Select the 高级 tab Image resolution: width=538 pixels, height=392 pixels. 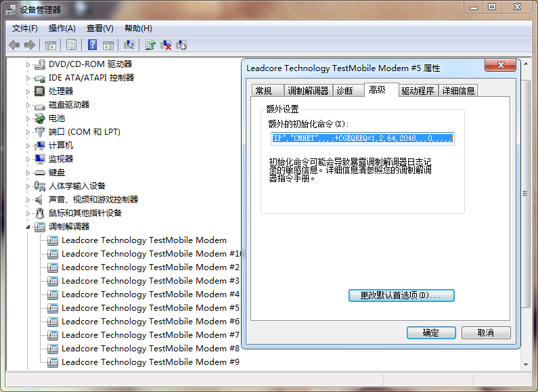(381, 90)
